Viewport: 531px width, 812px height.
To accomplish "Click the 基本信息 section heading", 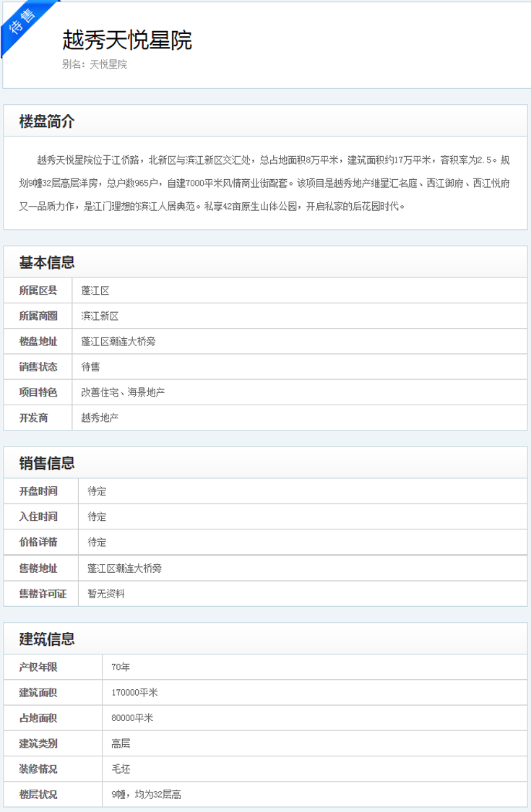I will [x=47, y=262].
